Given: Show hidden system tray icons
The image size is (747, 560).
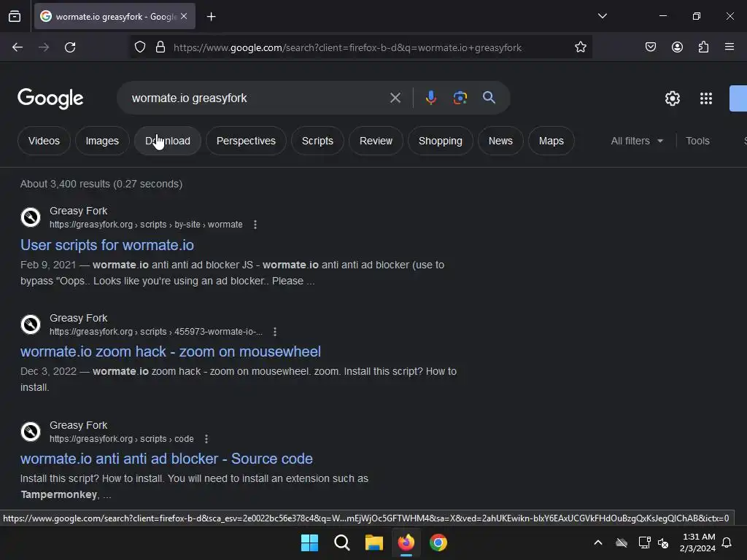Looking at the screenshot, I should pyautogui.click(x=598, y=542).
